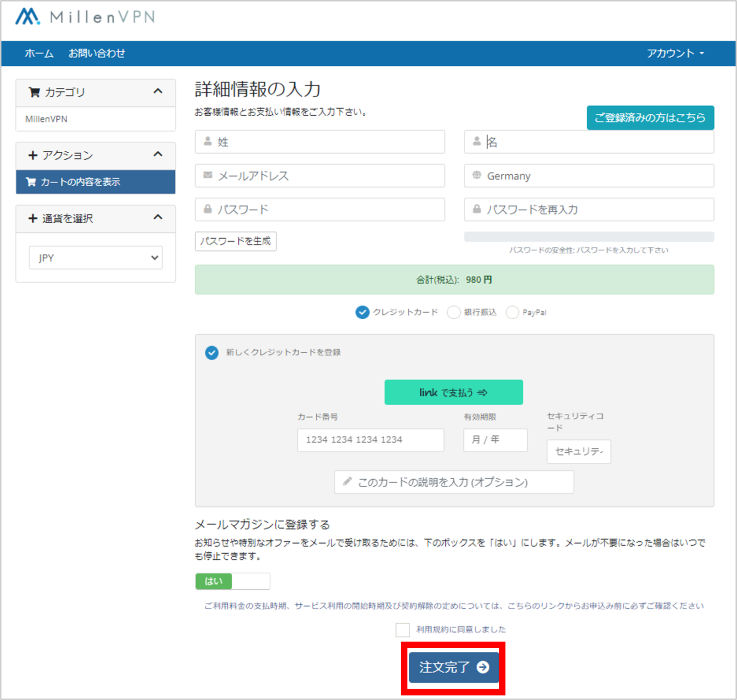
Task: Switch the メールマガジン toggle off
Action: (x=250, y=581)
